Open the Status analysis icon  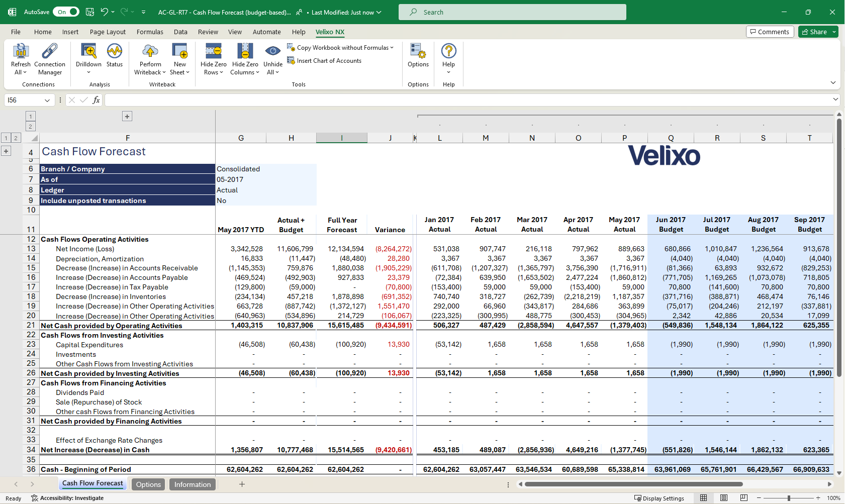(115, 51)
